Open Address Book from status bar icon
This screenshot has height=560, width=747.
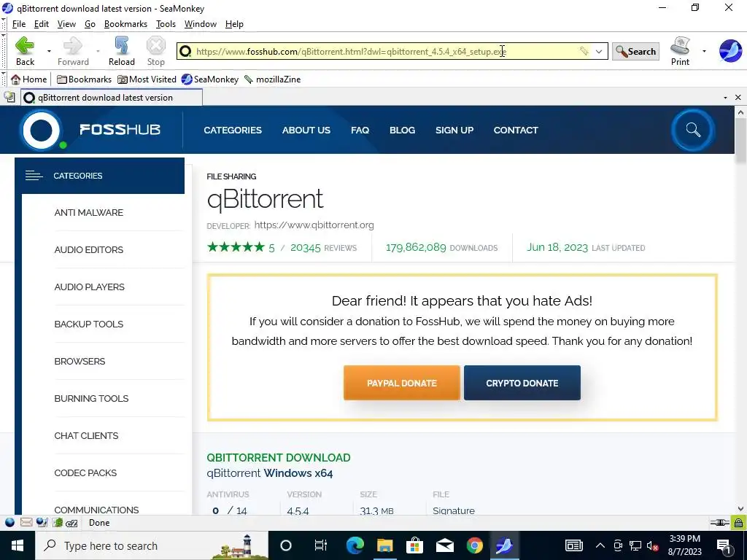pyautogui.click(x=58, y=523)
